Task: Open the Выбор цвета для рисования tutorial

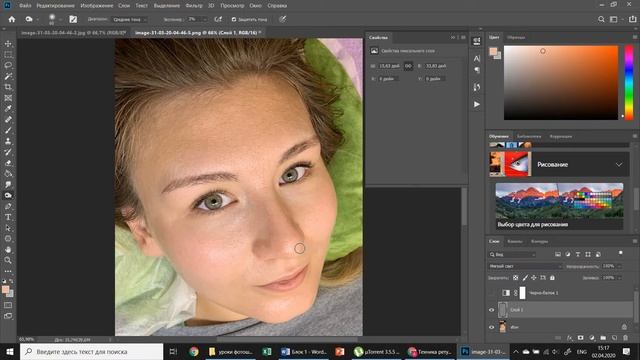Action: point(559,206)
